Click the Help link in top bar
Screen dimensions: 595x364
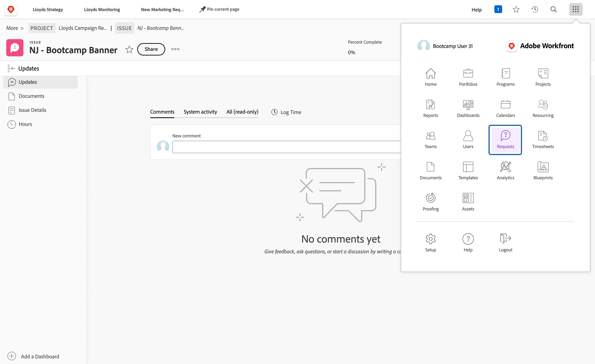click(x=476, y=10)
